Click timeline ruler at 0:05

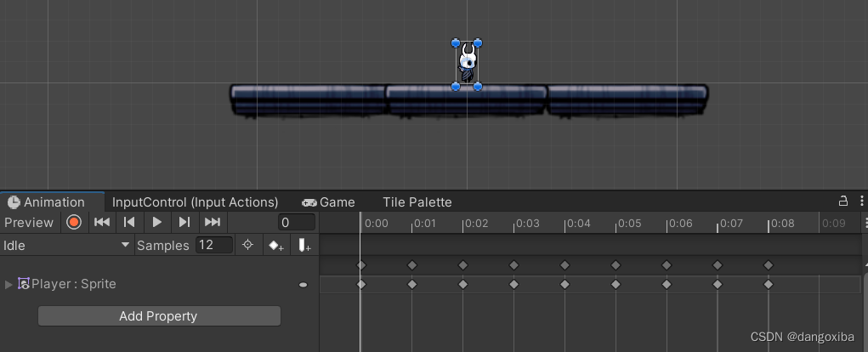coord(629,224)
